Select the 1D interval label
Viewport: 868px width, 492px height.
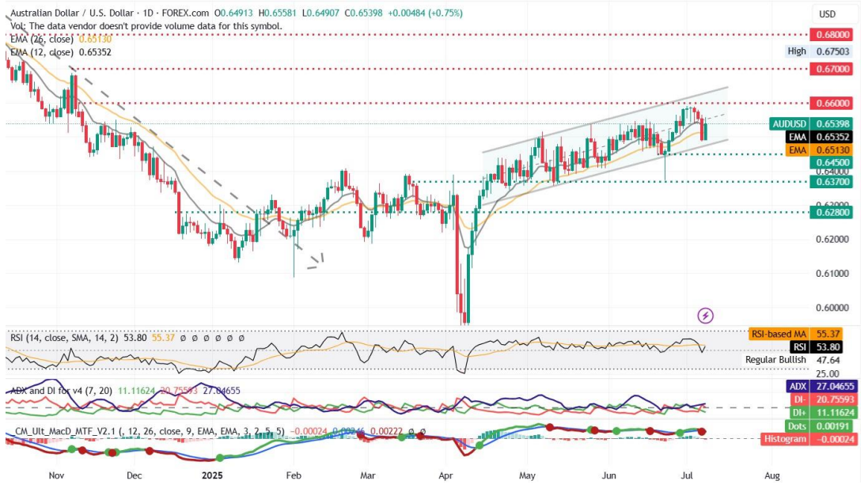[148, 13]
